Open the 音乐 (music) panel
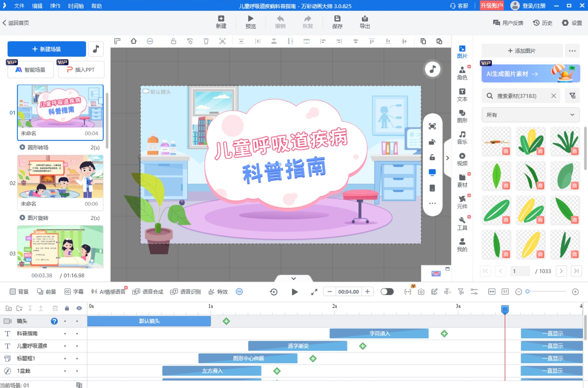The image size is (588, 388). tap(462, 138)
